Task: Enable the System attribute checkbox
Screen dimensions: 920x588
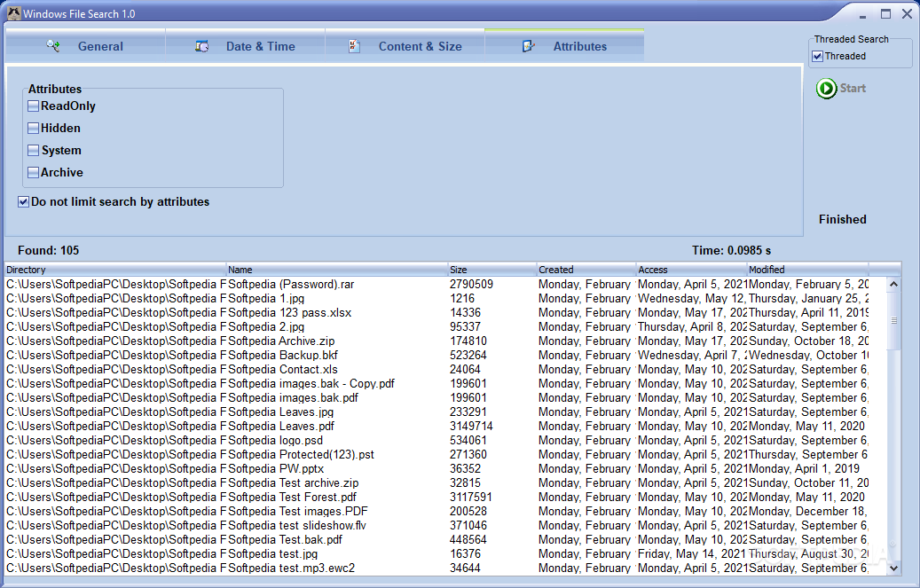Action: pos(34,150)
